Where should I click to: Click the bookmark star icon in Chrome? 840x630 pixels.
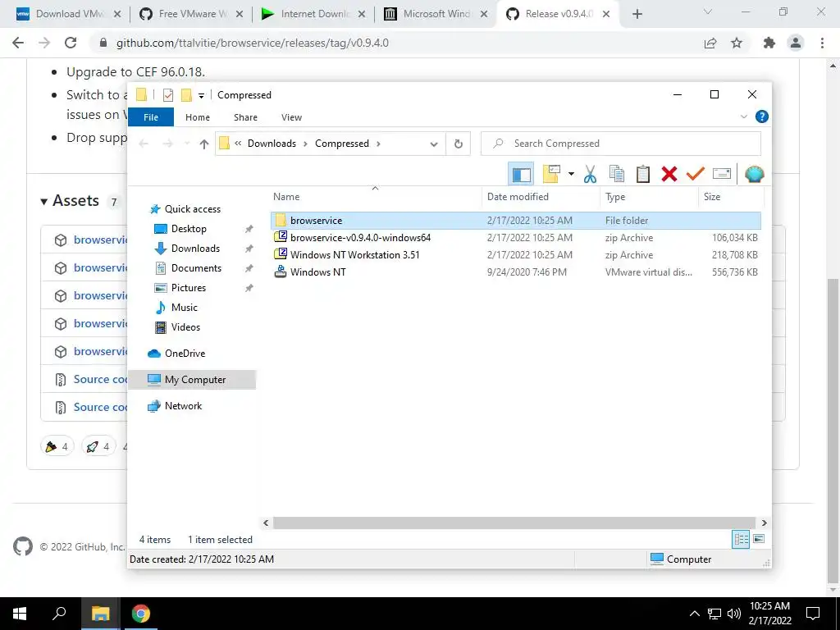coord(737,43)
